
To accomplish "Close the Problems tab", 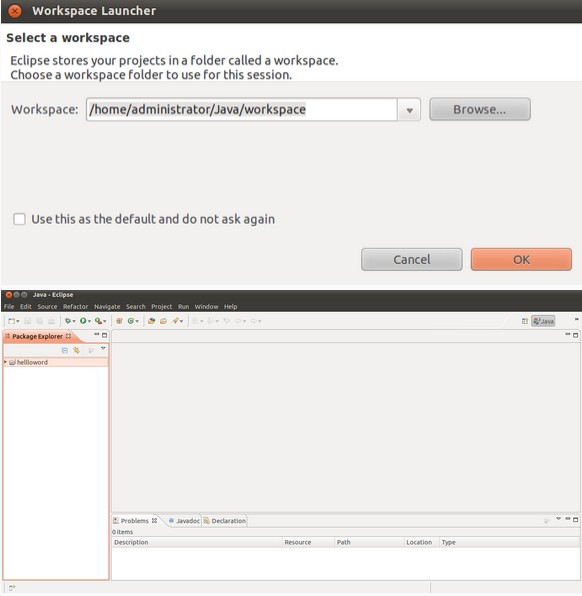I will pos(154,521).
